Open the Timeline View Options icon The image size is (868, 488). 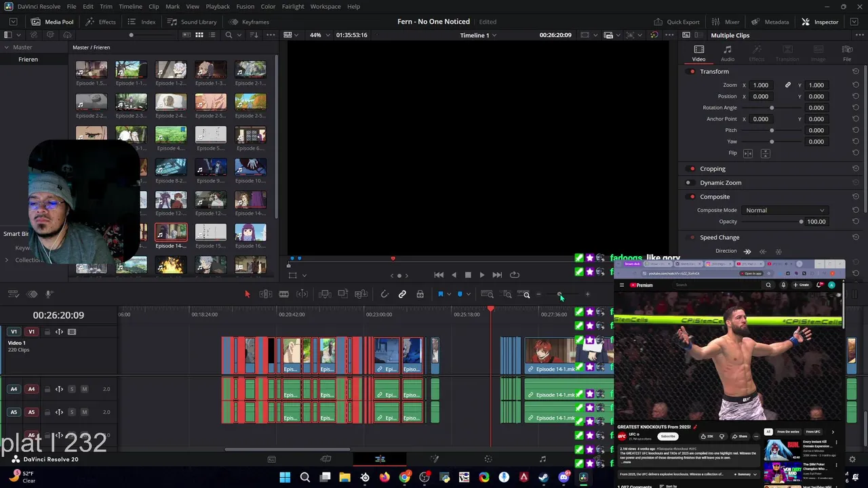[13, 294]
